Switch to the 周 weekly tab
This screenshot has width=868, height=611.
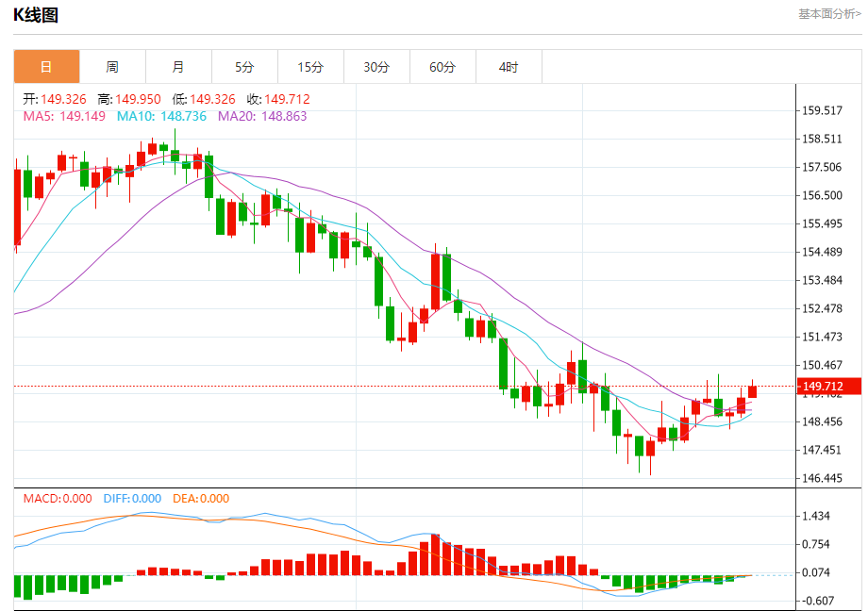[x=112, y=67]
